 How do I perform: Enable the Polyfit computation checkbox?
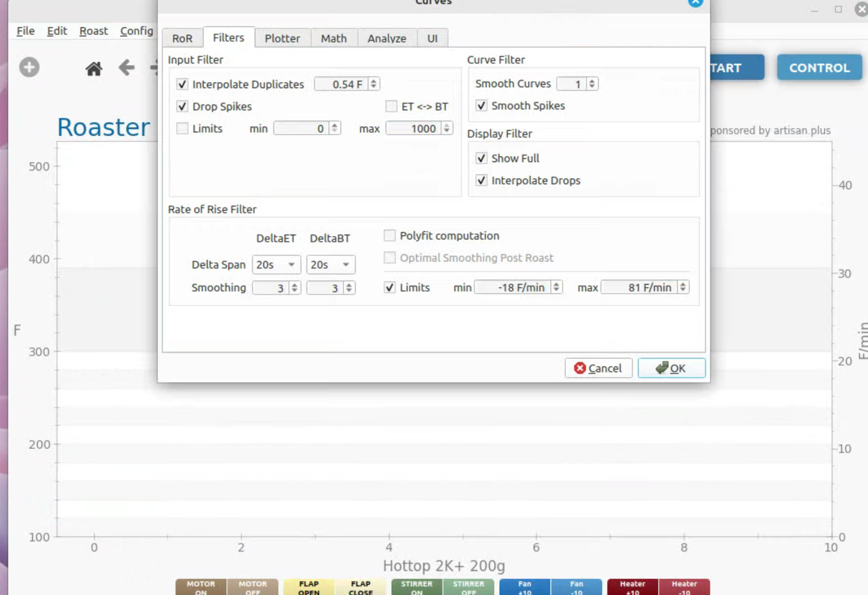pyautogui.click(x=390, y=236)
